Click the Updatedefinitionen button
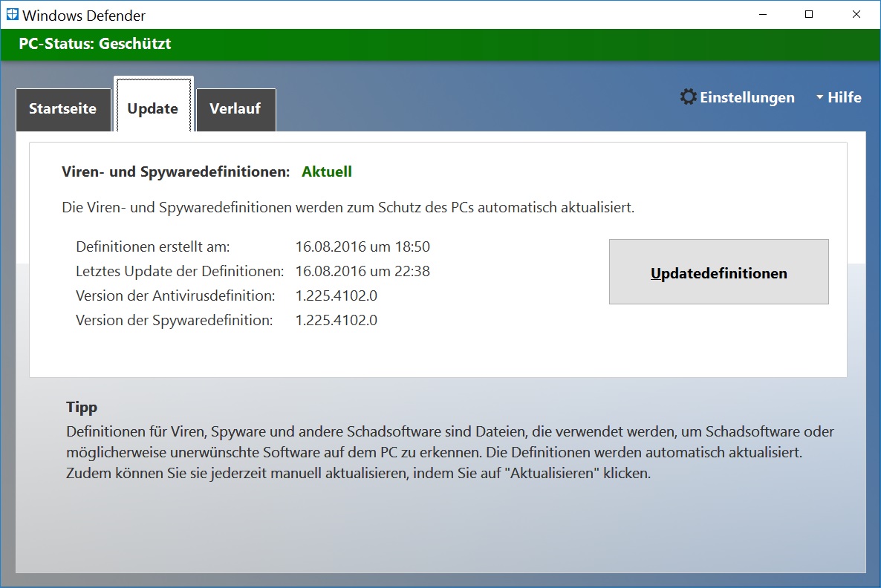 (x=718, y=272)
